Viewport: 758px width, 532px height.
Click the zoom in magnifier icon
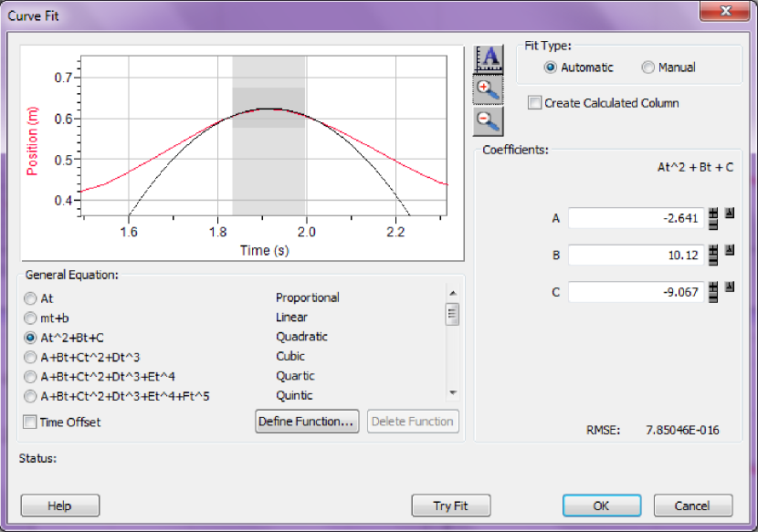pyautogui.click(x=489, y=89)
